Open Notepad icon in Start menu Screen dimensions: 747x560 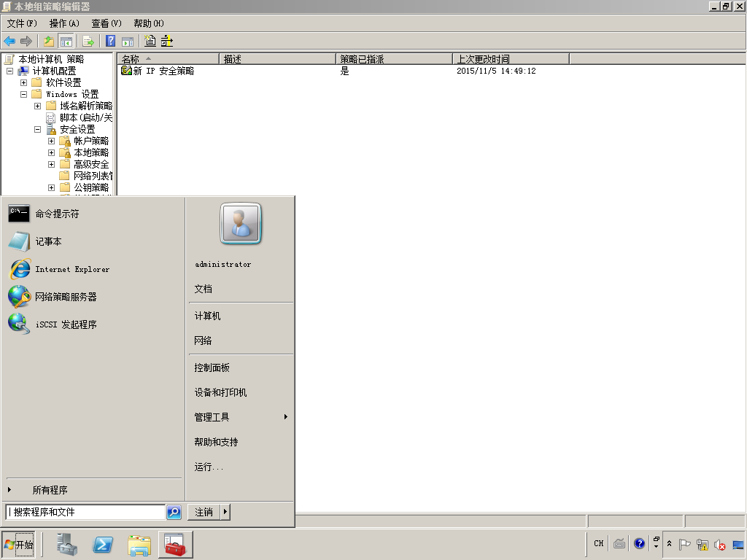click(19, 241)
